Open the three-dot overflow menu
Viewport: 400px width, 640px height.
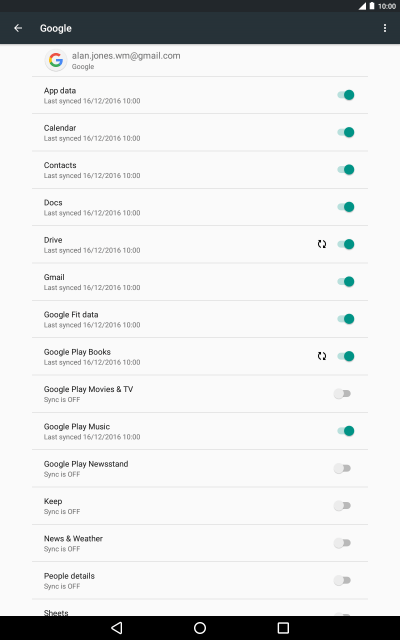tap(384, 28)
